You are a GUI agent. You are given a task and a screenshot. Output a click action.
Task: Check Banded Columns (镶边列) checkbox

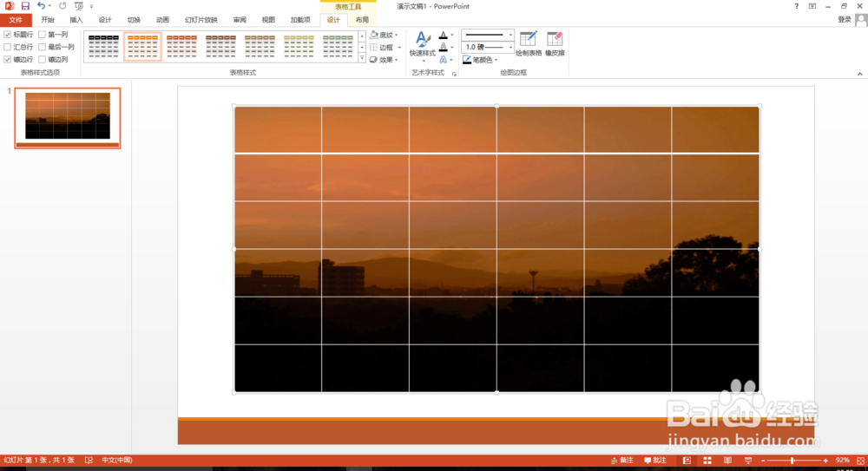click(x=42, y=59)
